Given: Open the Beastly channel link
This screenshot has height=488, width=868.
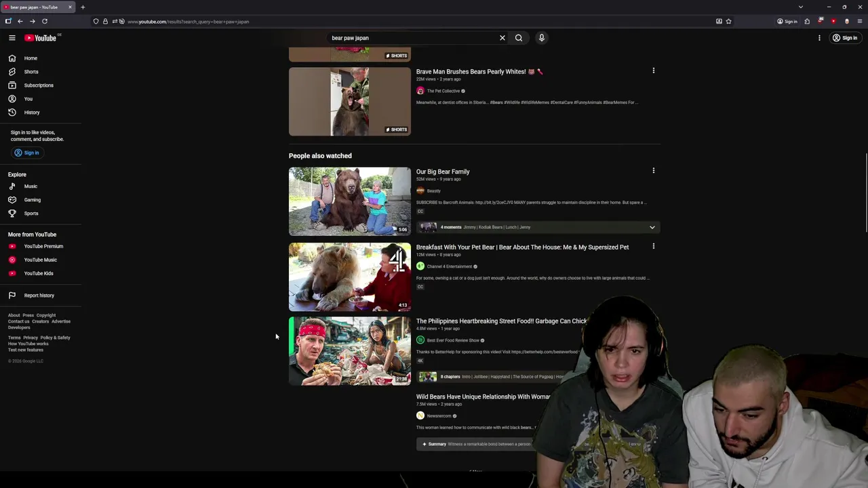Looking at the screenshot, I should pyautogui.click(x=433, y=191).
